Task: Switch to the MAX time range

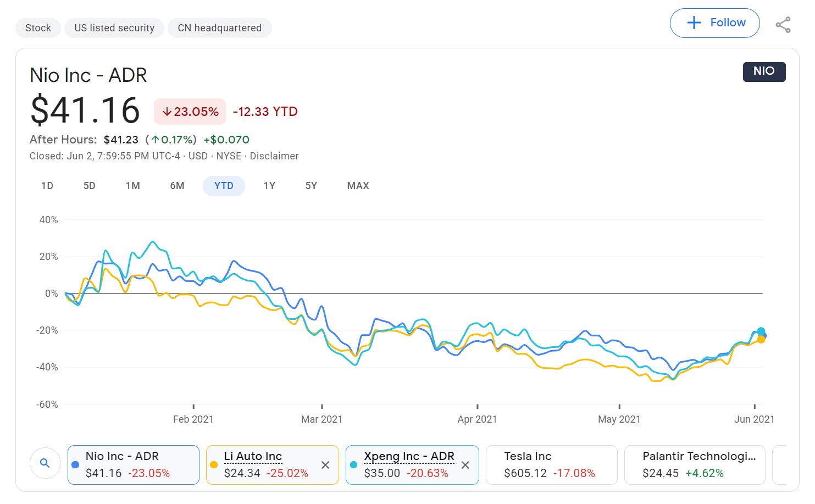Action: pos(358,186)
